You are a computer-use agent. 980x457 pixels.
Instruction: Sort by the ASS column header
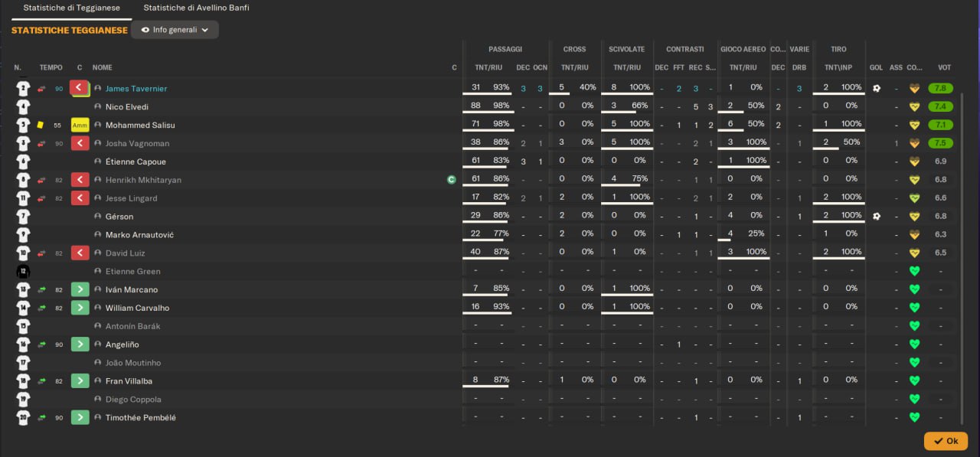click(x=896, y=67)
